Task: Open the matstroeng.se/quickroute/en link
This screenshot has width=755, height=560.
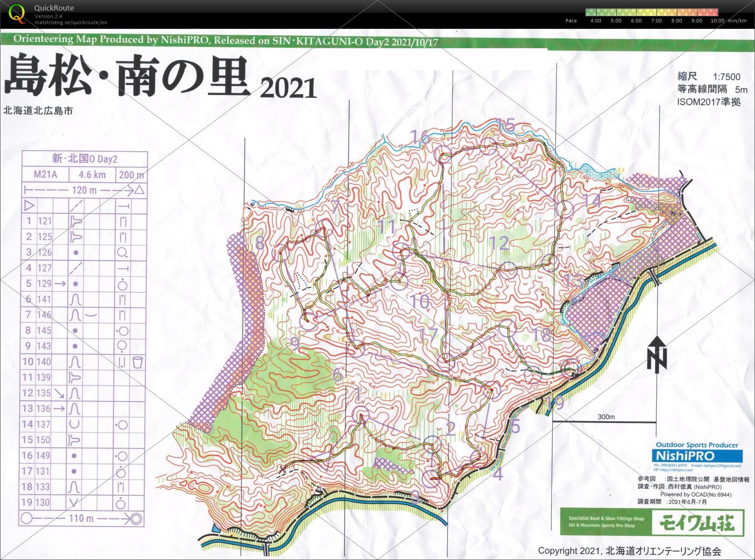Action: [71, 22]
